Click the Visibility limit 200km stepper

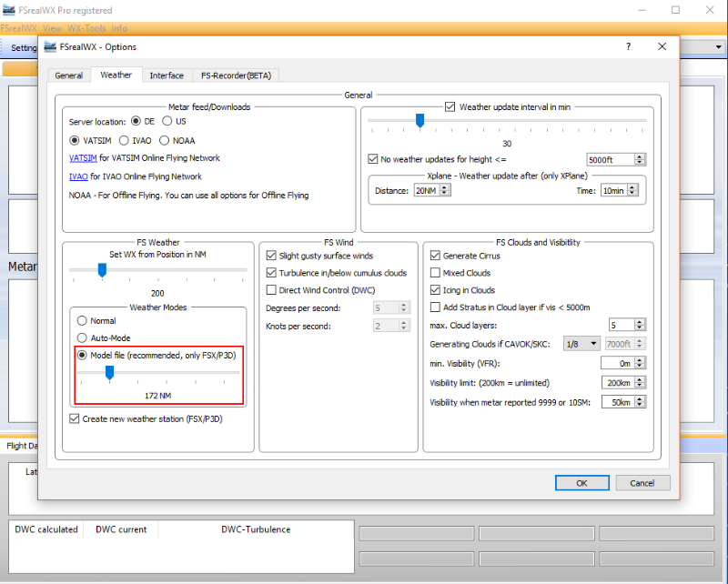coord(640,383)
